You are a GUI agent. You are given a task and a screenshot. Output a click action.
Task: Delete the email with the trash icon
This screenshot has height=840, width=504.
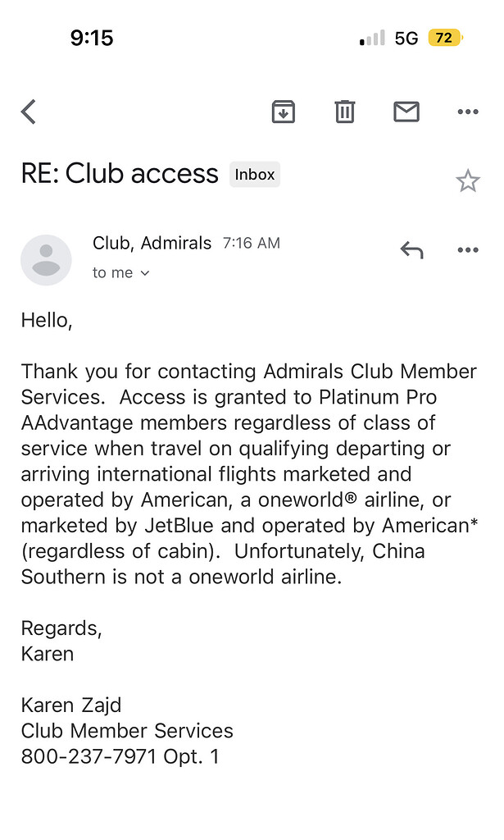345,112
